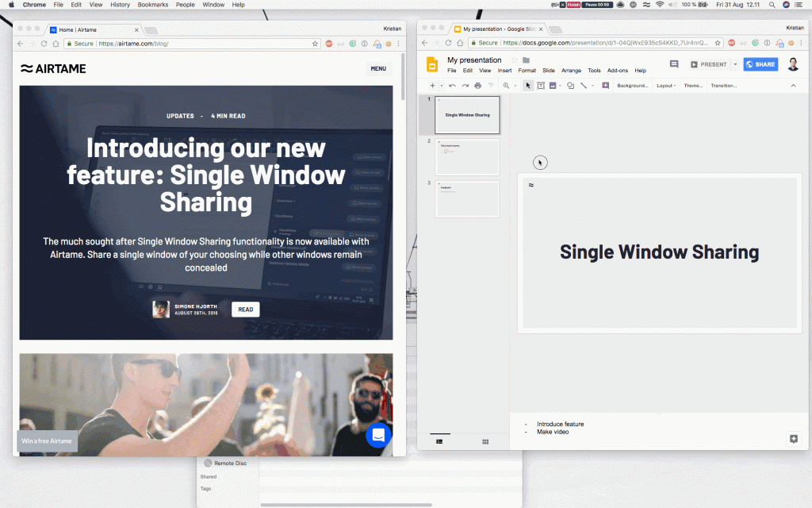Screen dimensions: 812x508
Task: Collapse the Slides menus with chevron
Action: (x=793, y=86)
